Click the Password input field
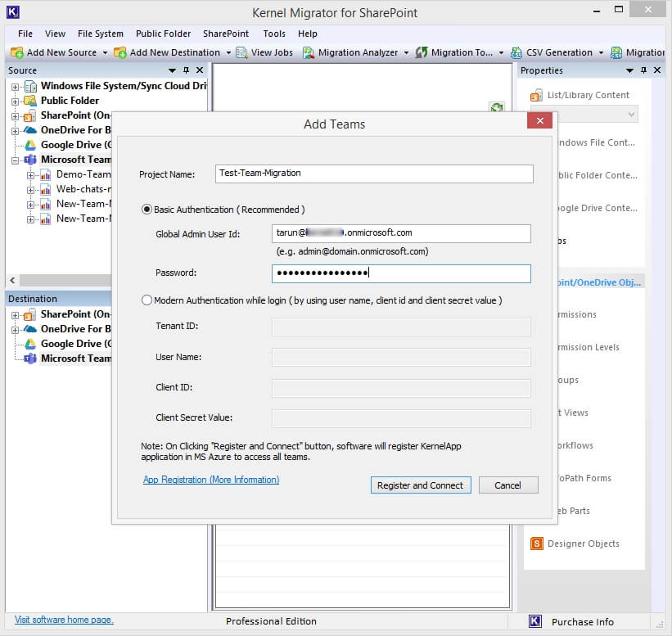Image resolution: width=672 pixels, height=636 pixels. tap(401, 273)
